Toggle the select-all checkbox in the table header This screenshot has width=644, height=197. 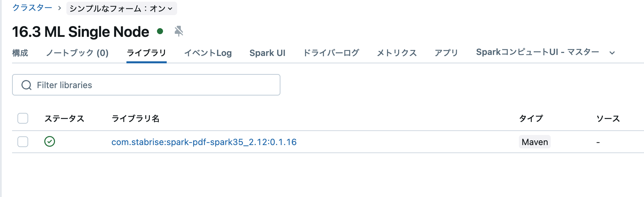[x=22, y=118]
